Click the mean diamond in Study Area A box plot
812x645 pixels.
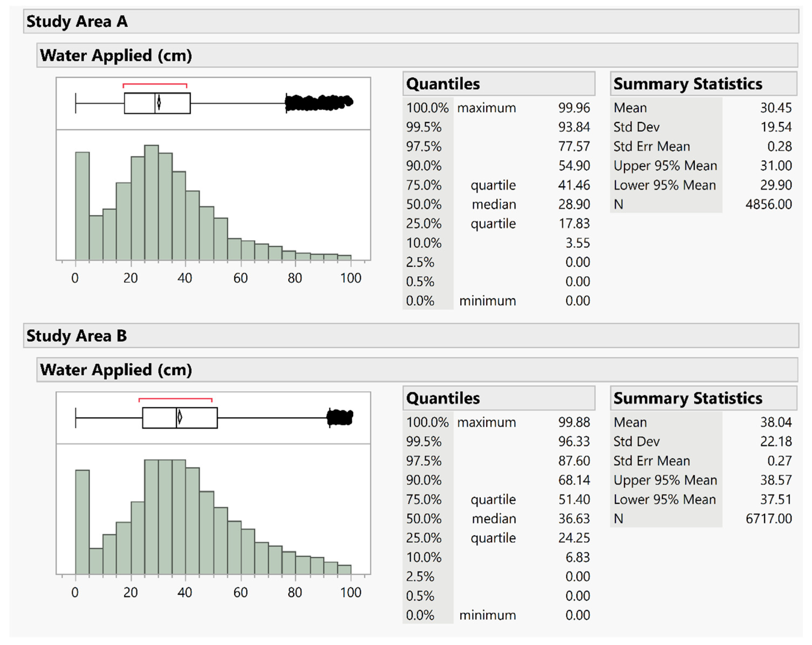[159, 103]
